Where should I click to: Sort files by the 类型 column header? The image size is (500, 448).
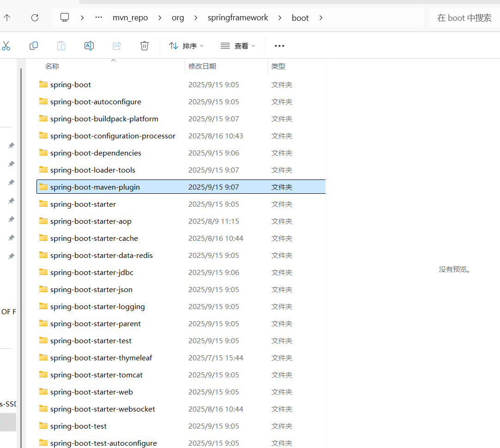[x=278, y=66]
